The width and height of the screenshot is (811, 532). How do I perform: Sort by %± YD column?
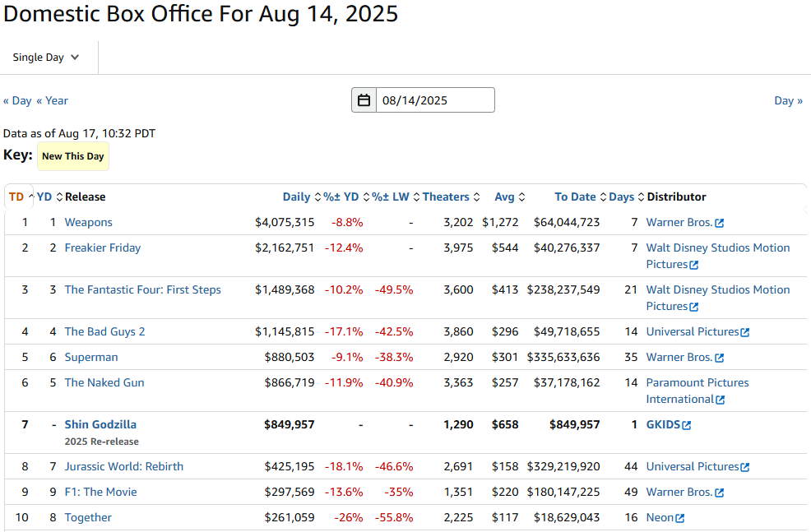click(x=346, y=197)
